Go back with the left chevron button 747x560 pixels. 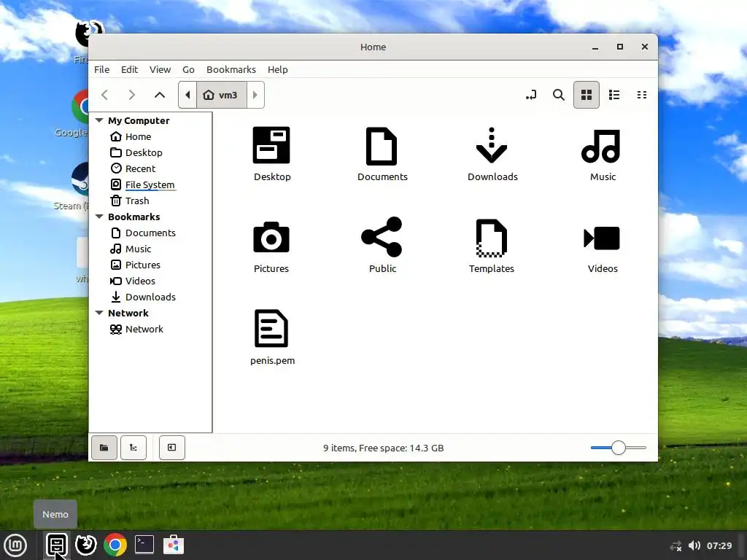click(x=105, y=95)
